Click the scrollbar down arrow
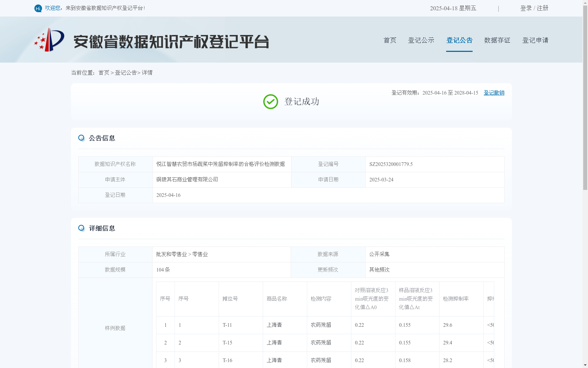This screenshot has width=588, height=368. pos(585,365)
